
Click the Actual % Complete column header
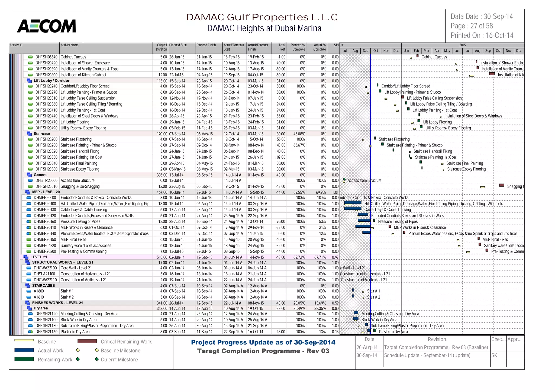click(317, 48)
